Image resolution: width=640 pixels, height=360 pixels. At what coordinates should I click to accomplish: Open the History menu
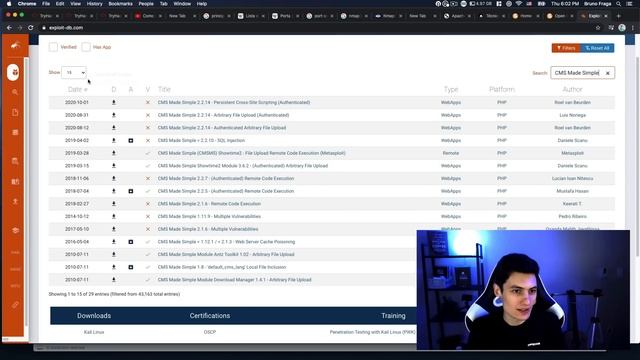click(x=94, y=4)
